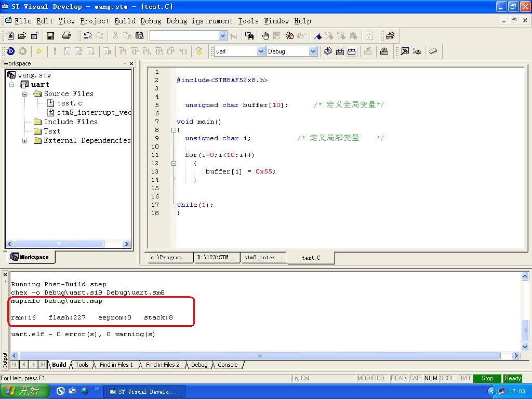Open the Debug configuration dropdown
This screenshot has height=399, width=532.
(312, 51)
